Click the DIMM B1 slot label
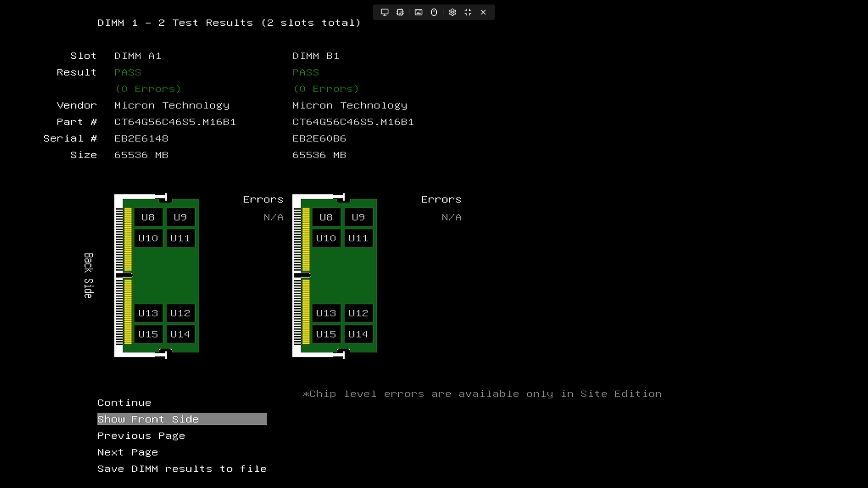 click(x=316, y=56)
